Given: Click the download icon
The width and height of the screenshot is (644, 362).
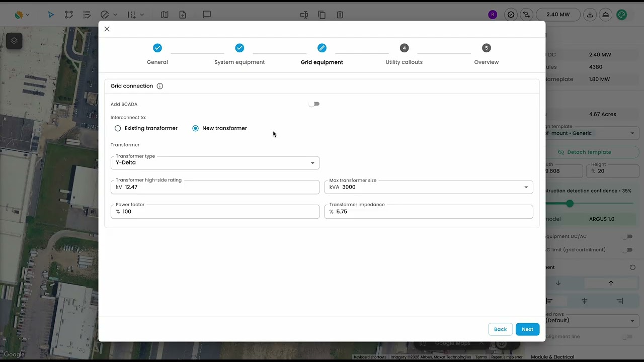Looking at the screenshot, I should [590, 15].
